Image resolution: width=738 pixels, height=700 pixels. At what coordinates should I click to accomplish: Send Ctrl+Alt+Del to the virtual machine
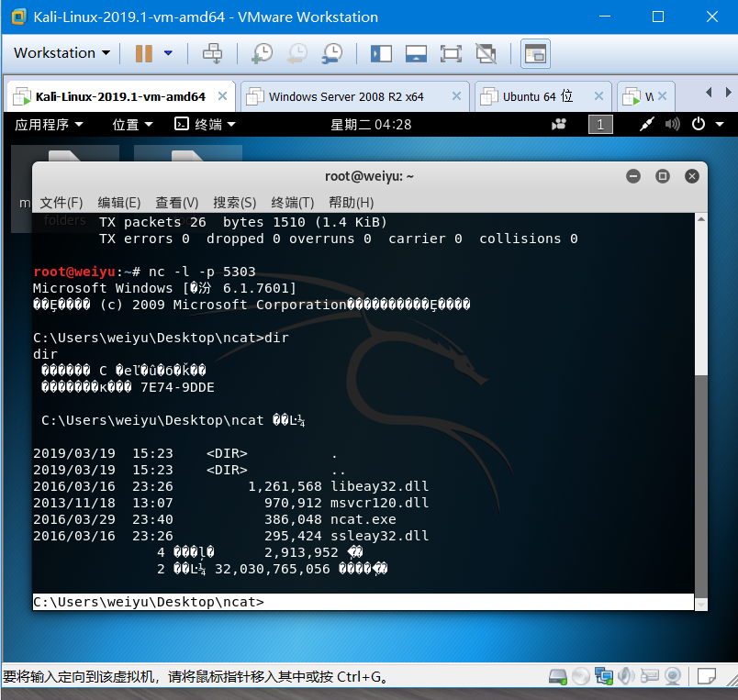pyautogui.click(x=212, y=53)
